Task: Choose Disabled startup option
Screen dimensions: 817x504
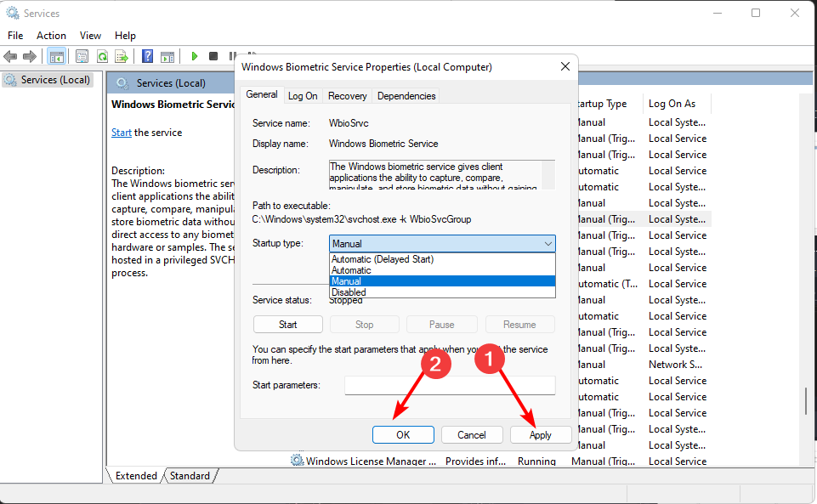Action: click(442, 292)
